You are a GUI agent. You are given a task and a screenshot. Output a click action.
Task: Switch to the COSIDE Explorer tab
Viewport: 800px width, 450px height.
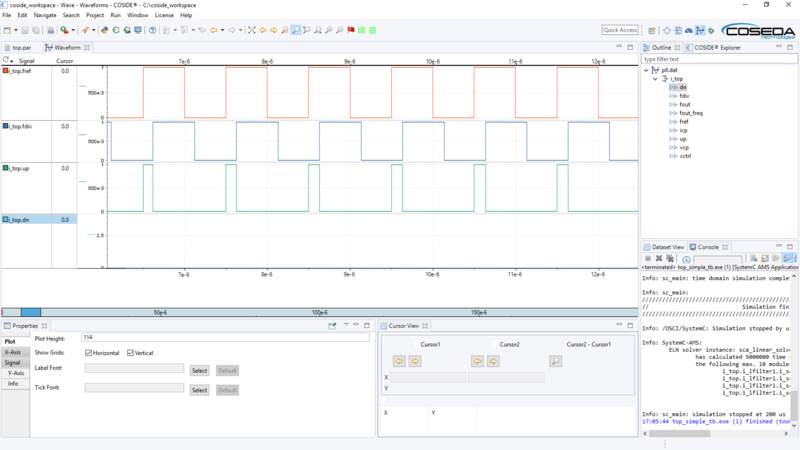[713, 47]
